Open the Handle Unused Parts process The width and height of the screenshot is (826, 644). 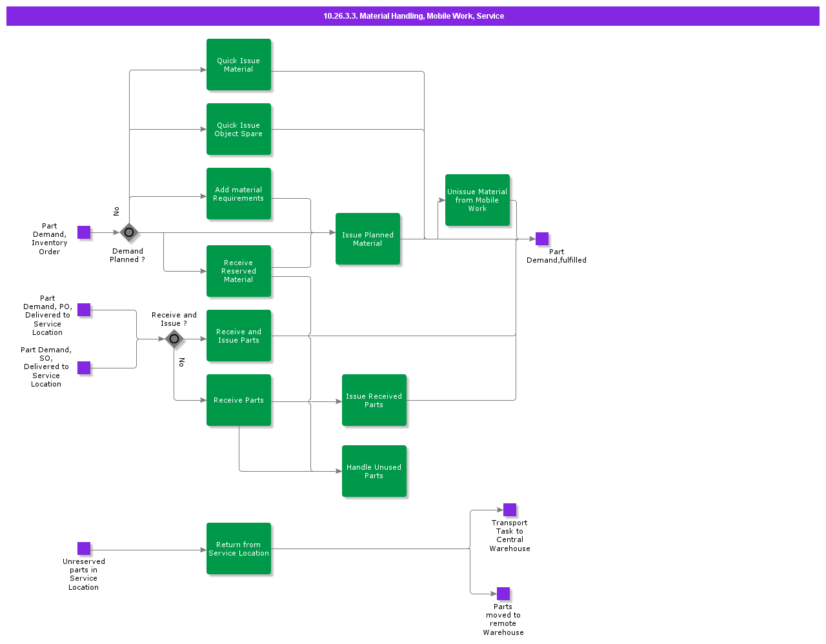tap(374, 471)
